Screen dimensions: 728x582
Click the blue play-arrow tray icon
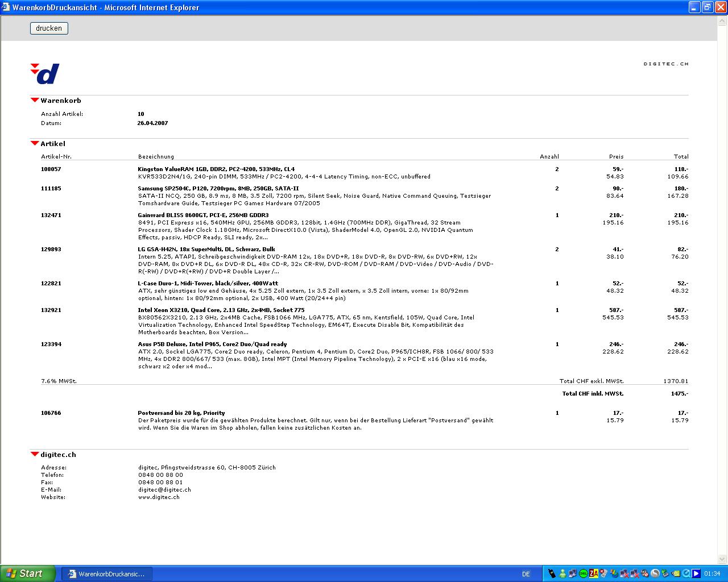[696, 573]
